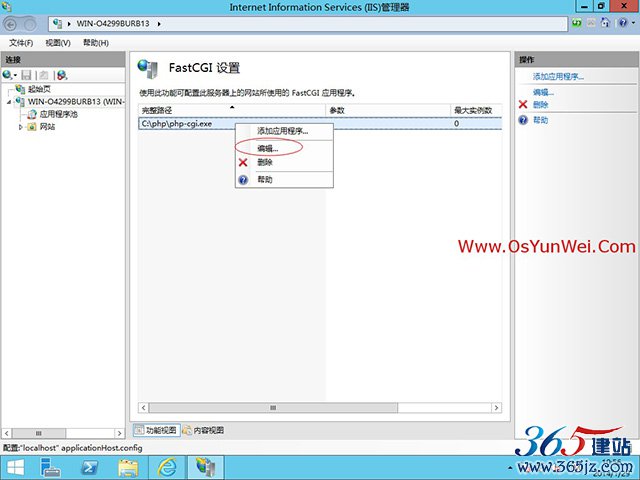Click the Home icon in the top-right toolbar
This screenshot has width=640, height=480.
pos(605,22)
